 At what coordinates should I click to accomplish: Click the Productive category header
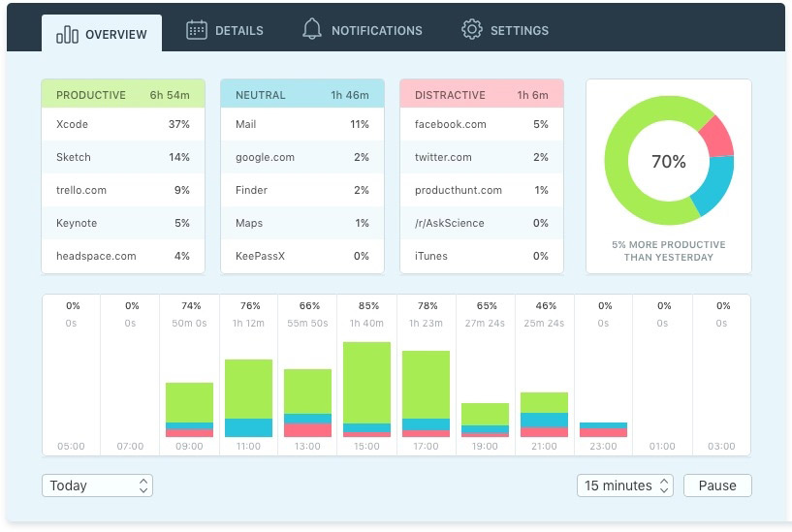click(123, 95)
